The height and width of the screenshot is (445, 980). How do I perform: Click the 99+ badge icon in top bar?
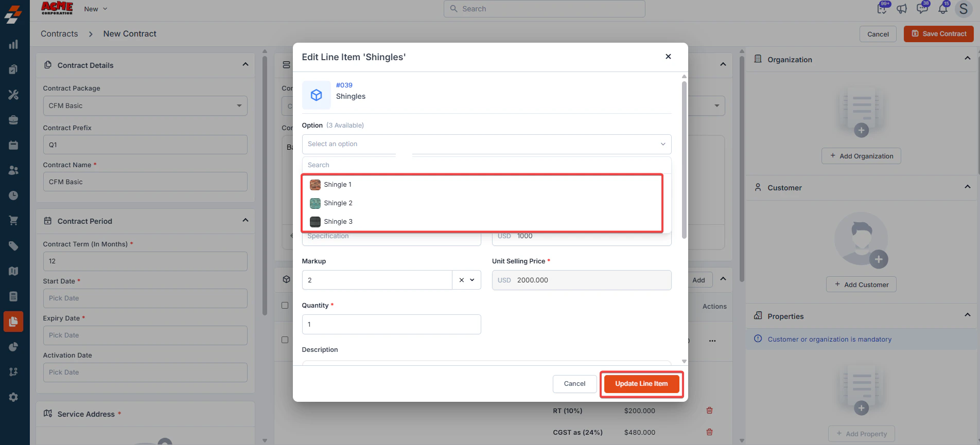882,8
